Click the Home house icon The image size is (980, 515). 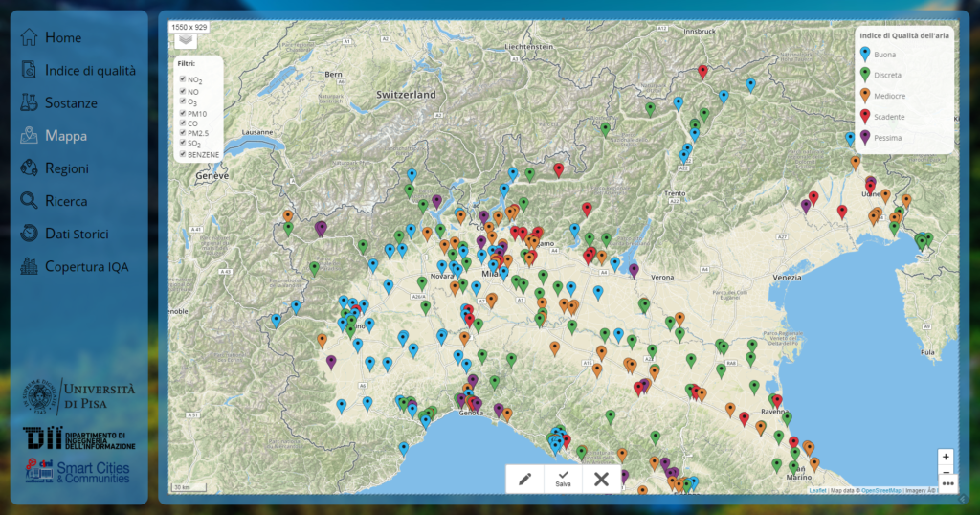29,37
